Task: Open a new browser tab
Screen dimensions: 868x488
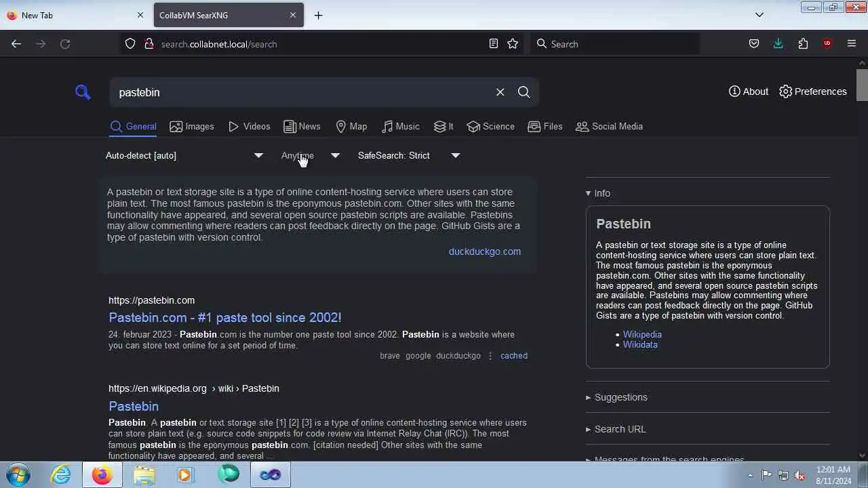Action: [318, 15]
